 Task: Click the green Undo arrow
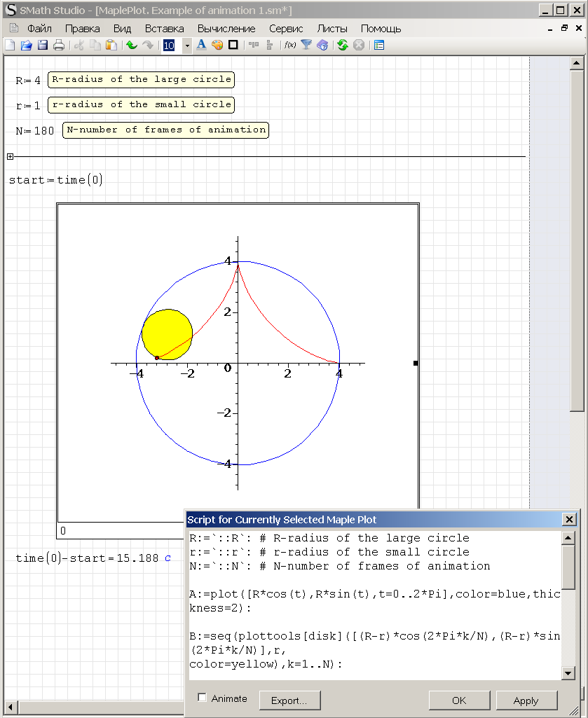[x=131, y=46]
